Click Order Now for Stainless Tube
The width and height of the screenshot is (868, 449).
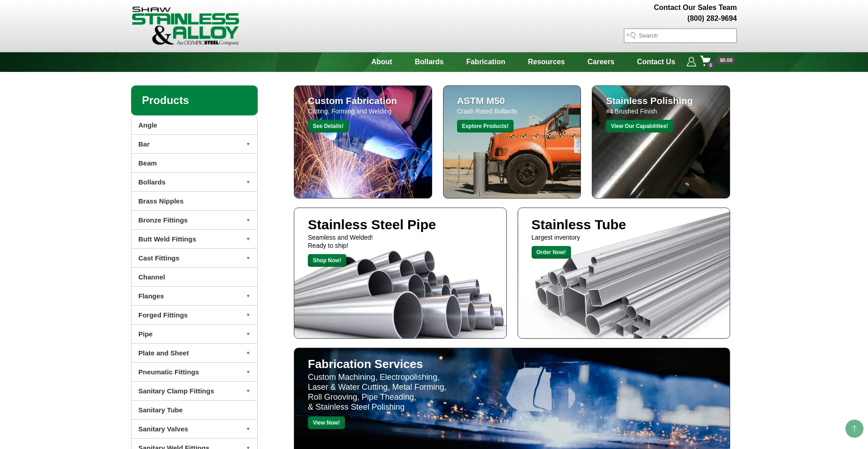(x=551, y=252)
